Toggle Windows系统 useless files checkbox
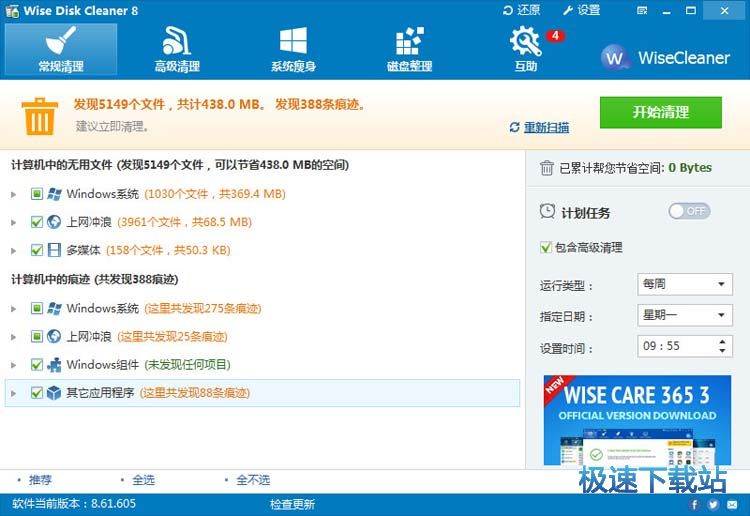This screenshot has height=516, width=750. [37, 194]
